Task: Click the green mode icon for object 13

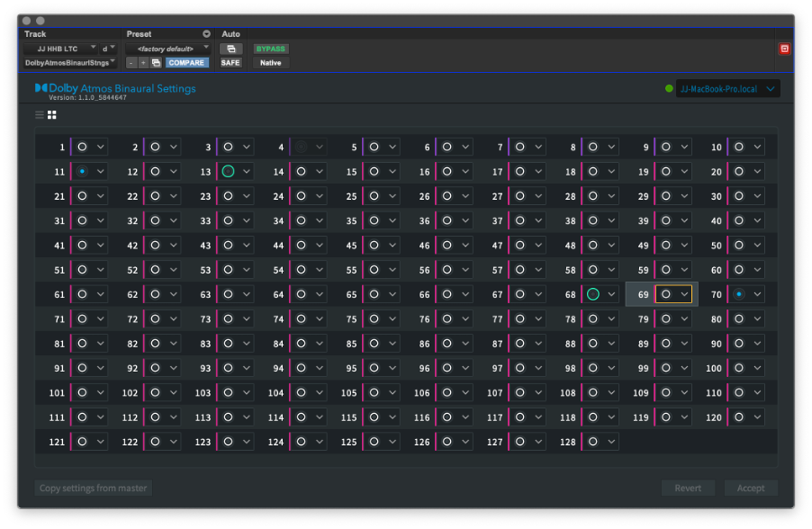Action: [x=228, y=171]
